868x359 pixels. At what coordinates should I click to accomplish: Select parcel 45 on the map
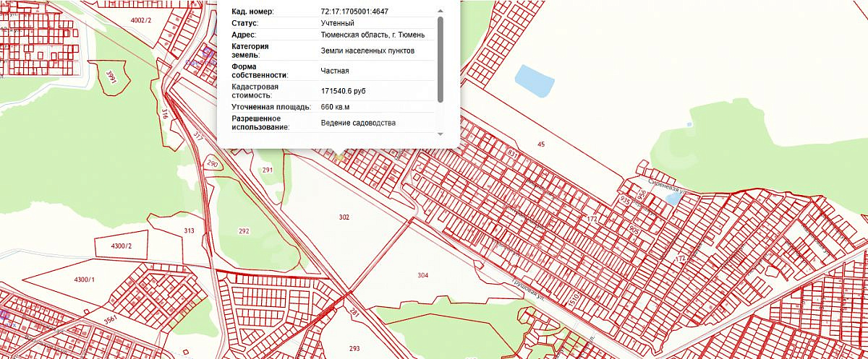coord(541,144)
